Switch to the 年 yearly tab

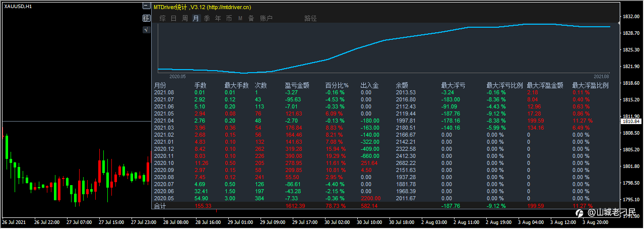218,18
